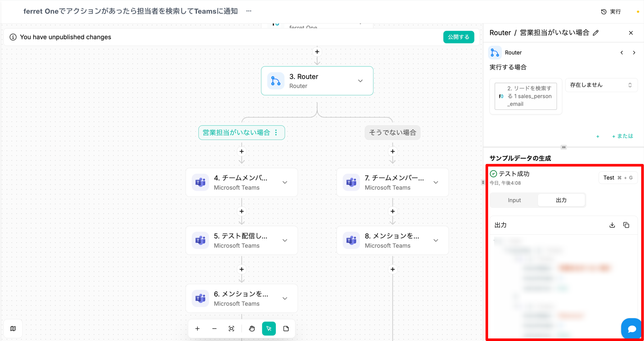Open the chat support bubble
The height and width of the screenshot is (341, 644).
tap(631, 329)
